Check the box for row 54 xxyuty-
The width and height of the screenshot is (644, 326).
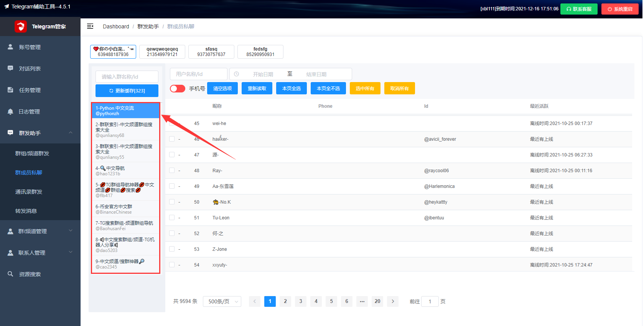coord(172,265)
